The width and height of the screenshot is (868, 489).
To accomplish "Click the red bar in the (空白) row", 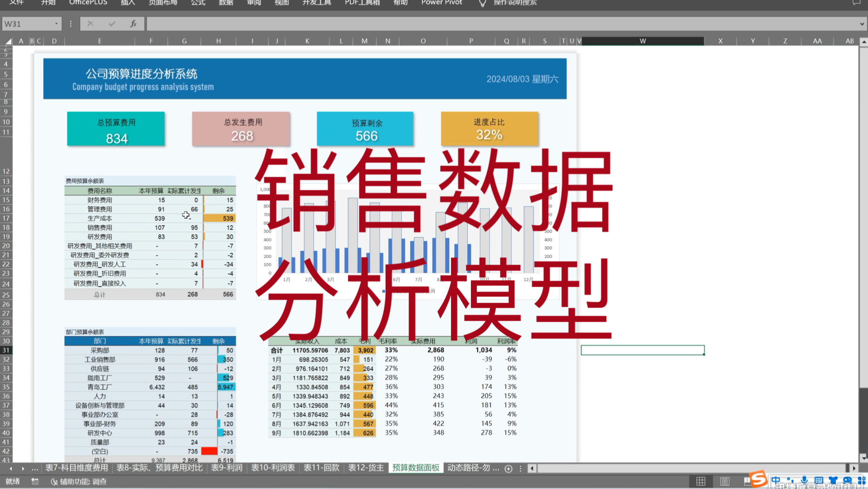I will click(x=209, y=451).
